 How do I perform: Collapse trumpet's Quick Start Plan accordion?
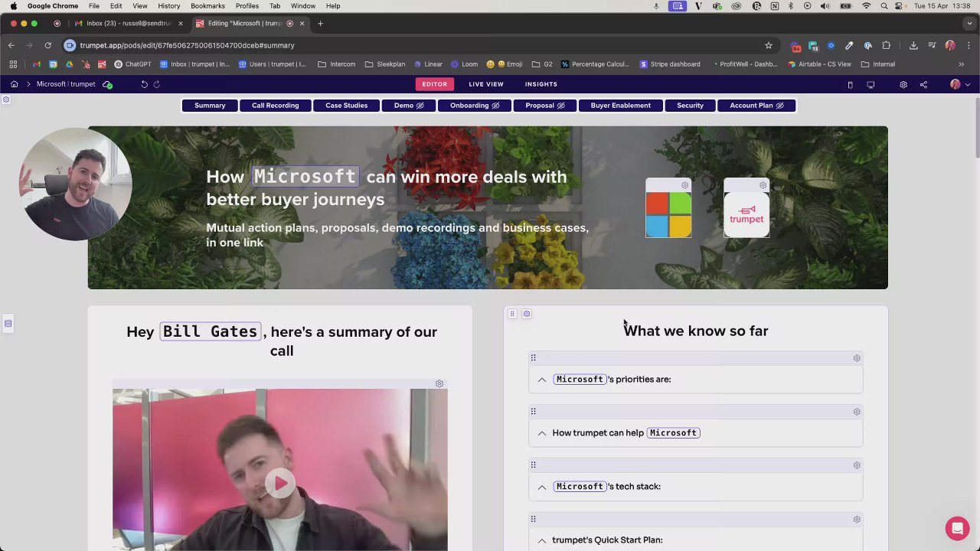[542, 540]
